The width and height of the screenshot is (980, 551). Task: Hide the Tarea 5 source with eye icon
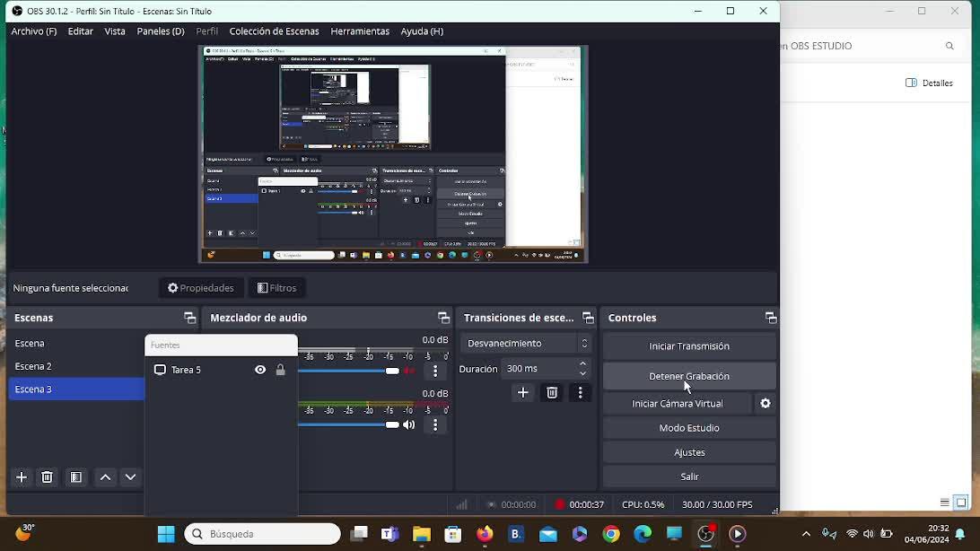click(260, 370)
